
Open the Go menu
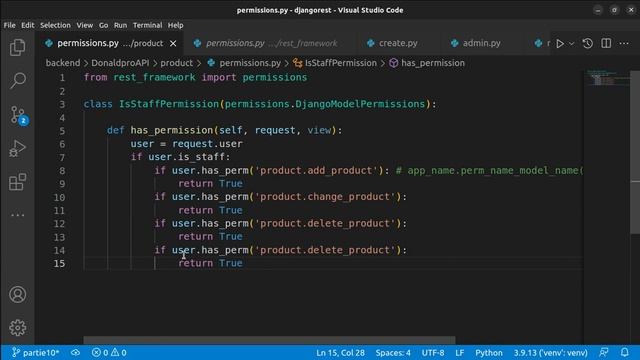click(x=103, y=25)
